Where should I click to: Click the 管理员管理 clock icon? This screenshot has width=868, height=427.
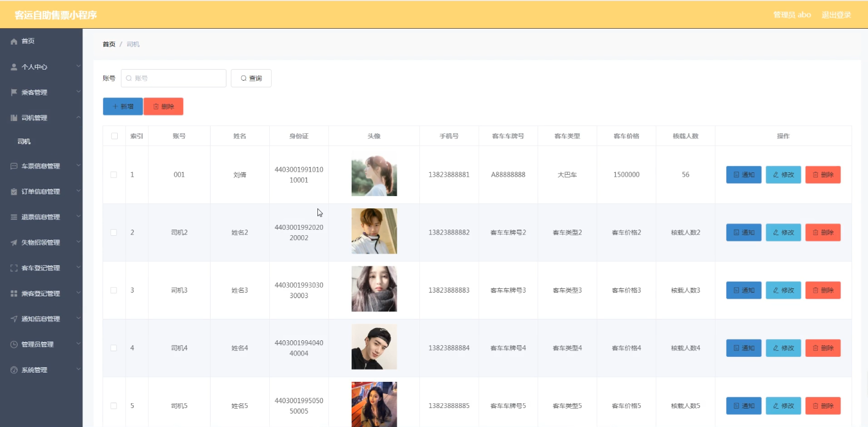[14, 345]
